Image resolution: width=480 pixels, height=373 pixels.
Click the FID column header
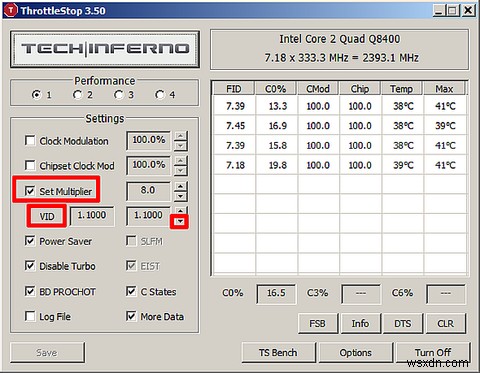[x=234, y=89]
